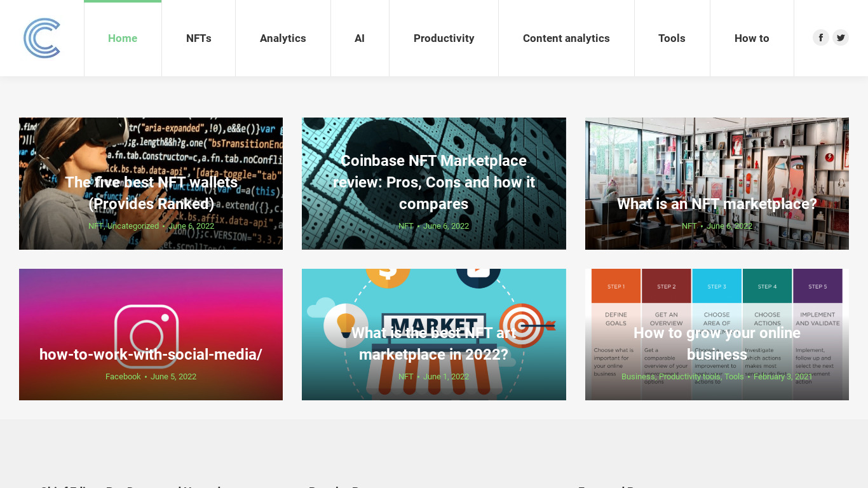
Task: Open the Productivity menu item
Action: pos(444,38)
